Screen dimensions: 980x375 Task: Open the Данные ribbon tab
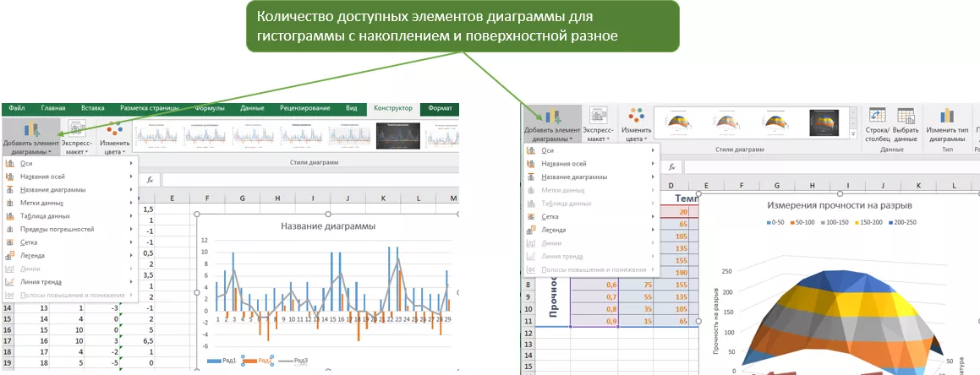252,108
